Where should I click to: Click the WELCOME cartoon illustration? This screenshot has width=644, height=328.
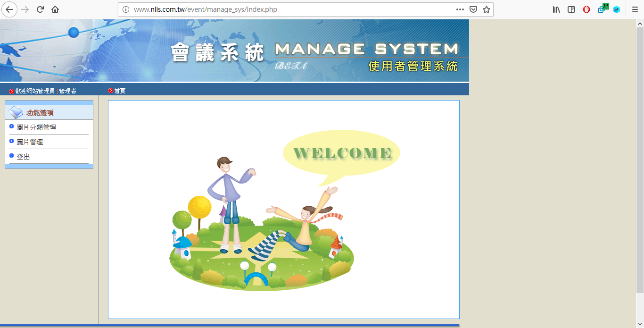point(284,210)
